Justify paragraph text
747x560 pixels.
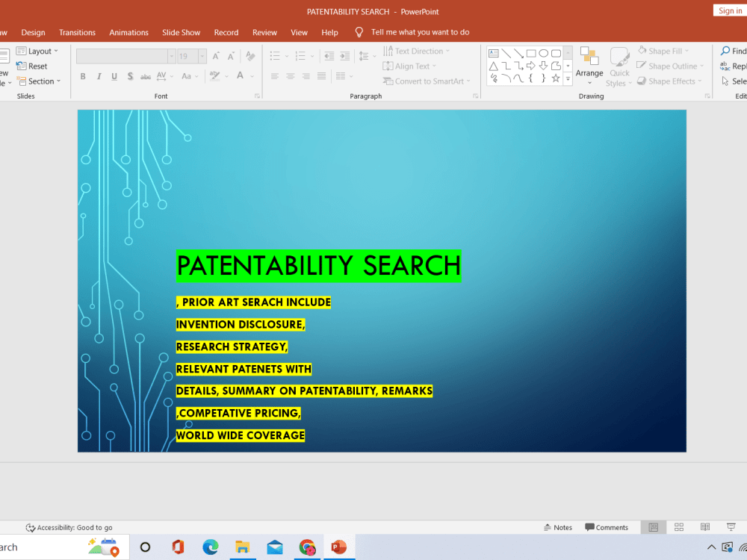[321, 76]
